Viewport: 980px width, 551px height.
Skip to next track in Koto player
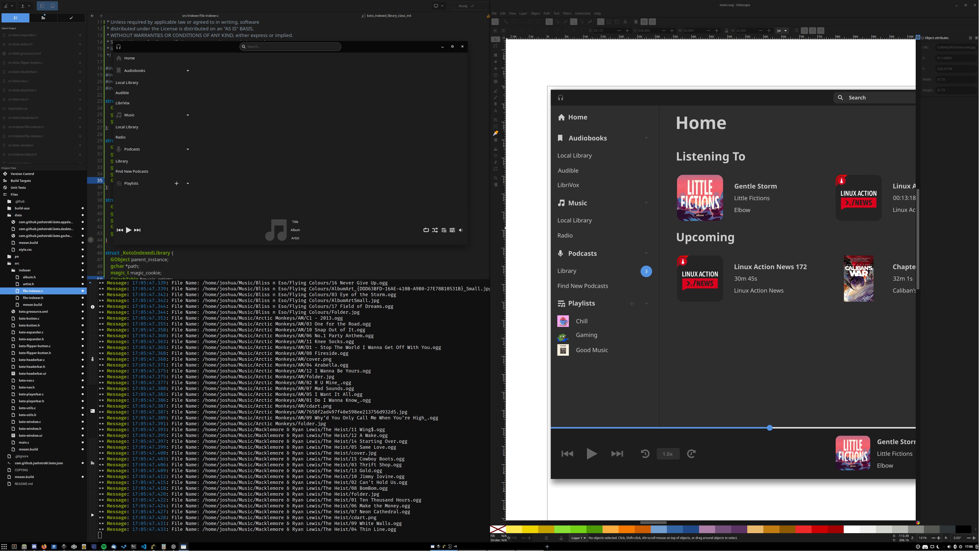(x=137, y=230)
